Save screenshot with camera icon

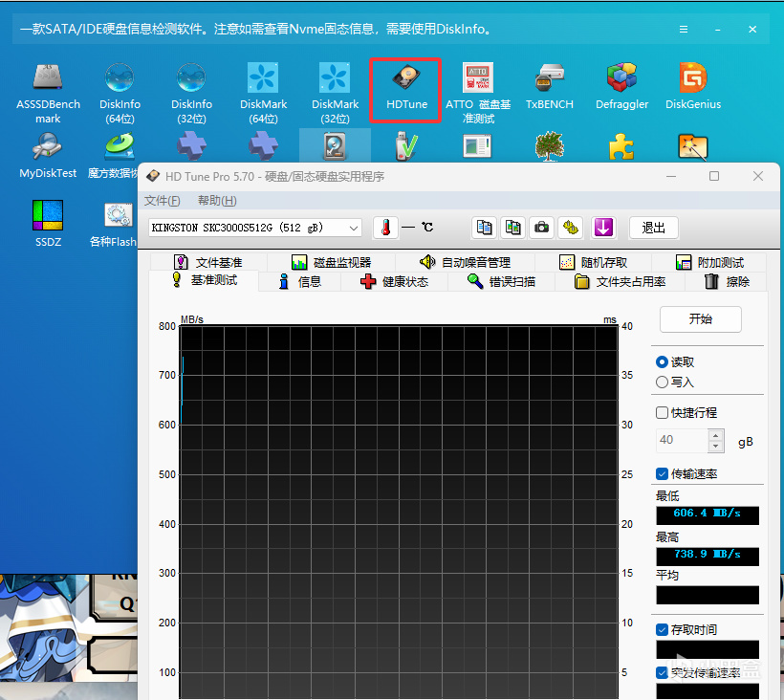[541, 228]
